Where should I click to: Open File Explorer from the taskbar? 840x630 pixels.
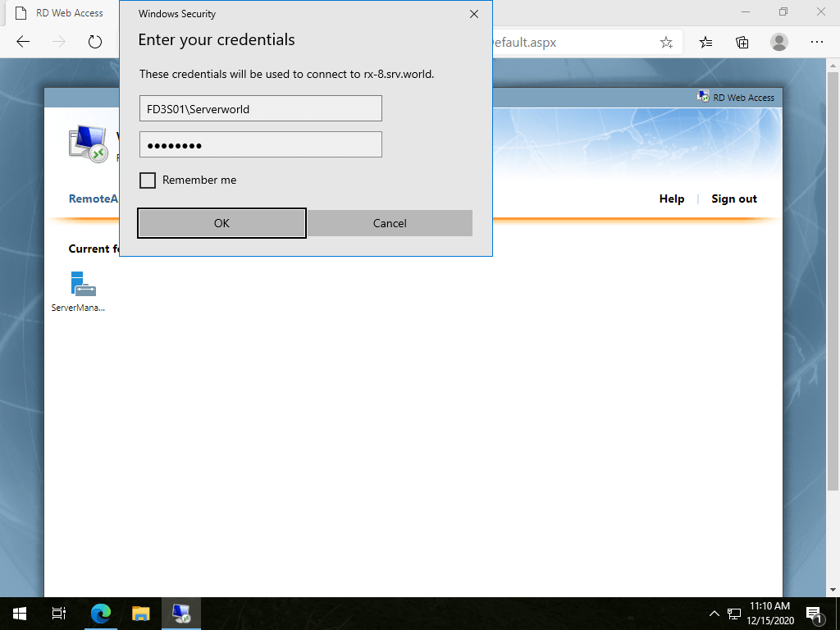tap(140, 613)
